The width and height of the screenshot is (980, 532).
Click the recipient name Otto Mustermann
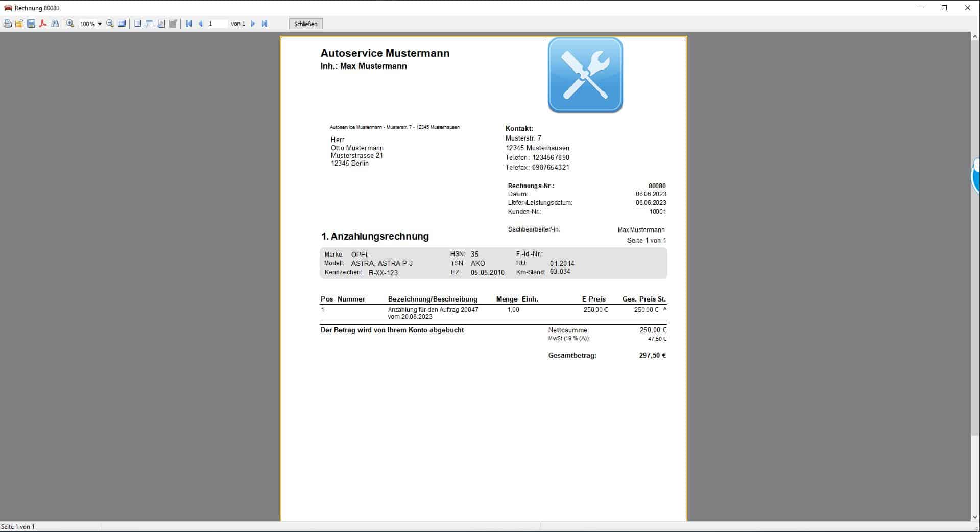pos(357,148)
